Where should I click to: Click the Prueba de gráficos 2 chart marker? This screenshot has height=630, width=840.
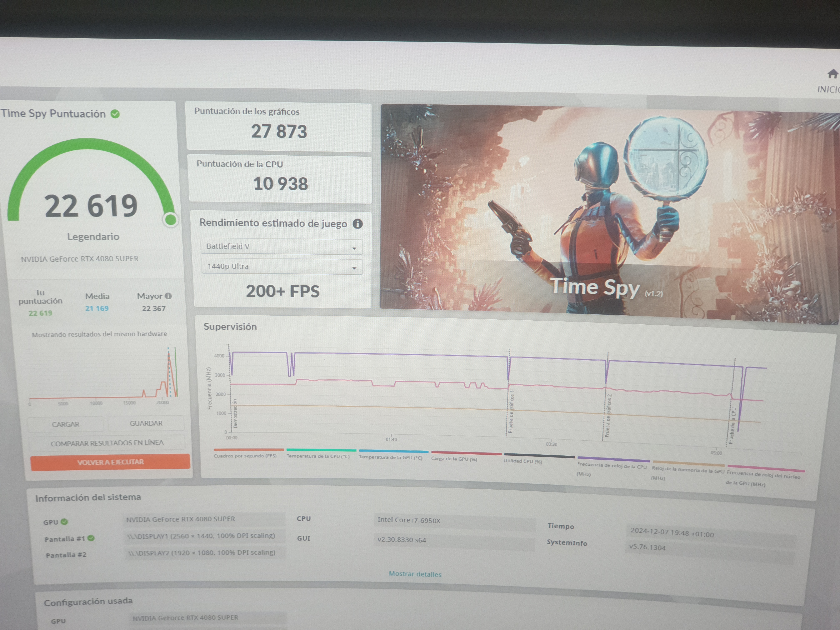(x=608, y=415)
